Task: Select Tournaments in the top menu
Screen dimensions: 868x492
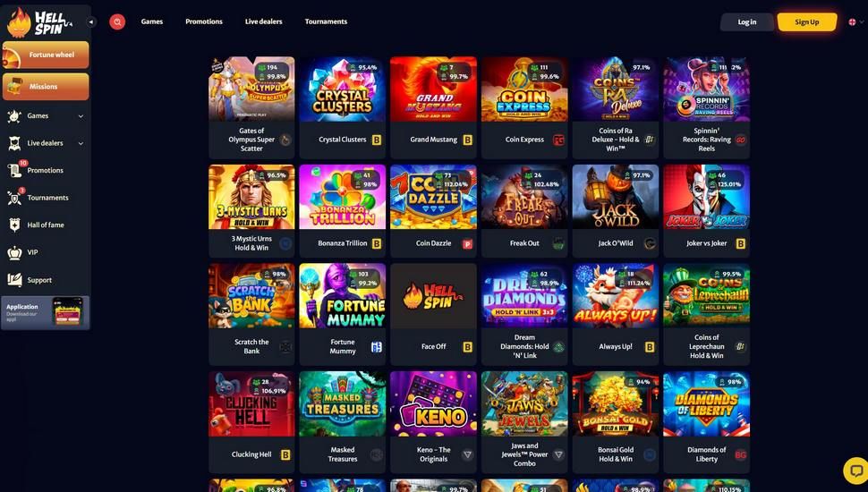Action: coord(326,21)
